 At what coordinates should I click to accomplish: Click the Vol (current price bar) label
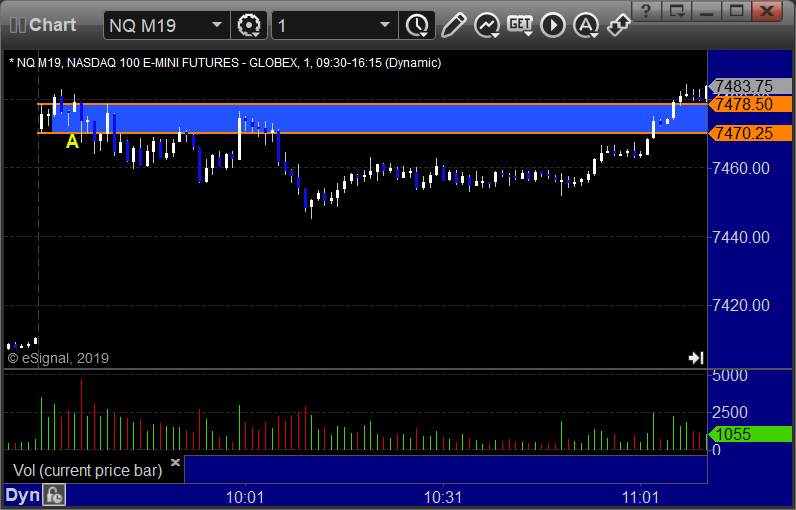click(x=87, y=470)
